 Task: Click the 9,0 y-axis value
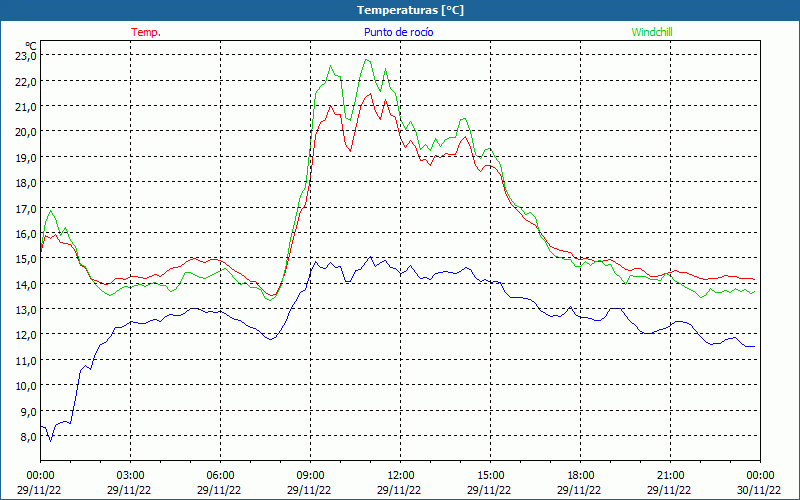coord(28,411)
